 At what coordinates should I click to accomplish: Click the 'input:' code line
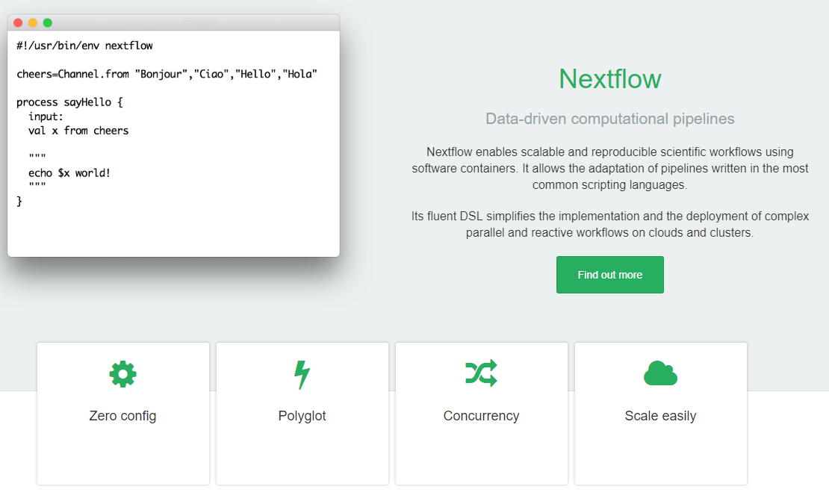[x=46, y=116]
